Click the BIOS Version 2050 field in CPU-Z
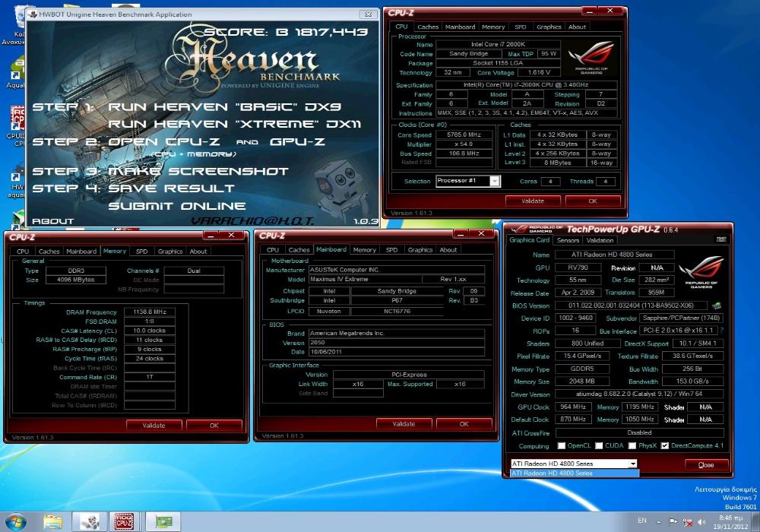This screenshot has width=760, height=532. point(397,343)
